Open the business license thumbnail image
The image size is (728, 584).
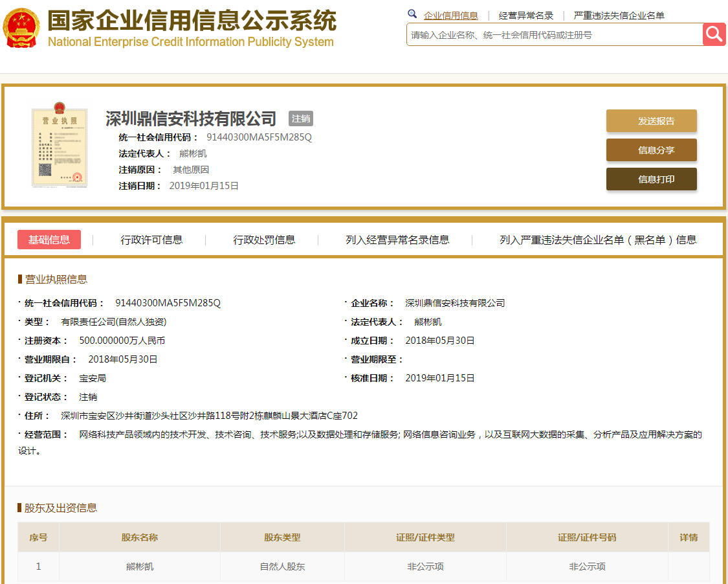coord(59,147)
